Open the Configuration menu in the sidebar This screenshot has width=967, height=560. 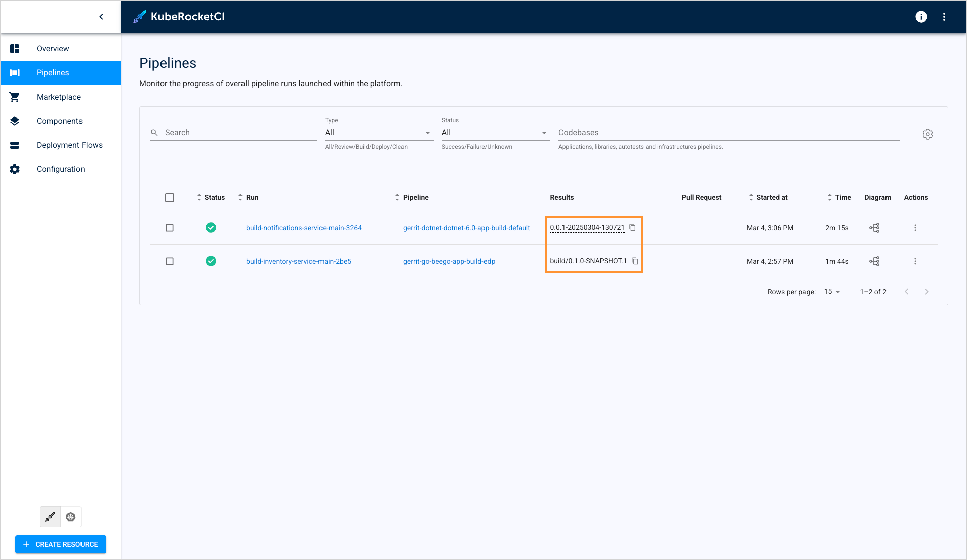click(61, 169)
